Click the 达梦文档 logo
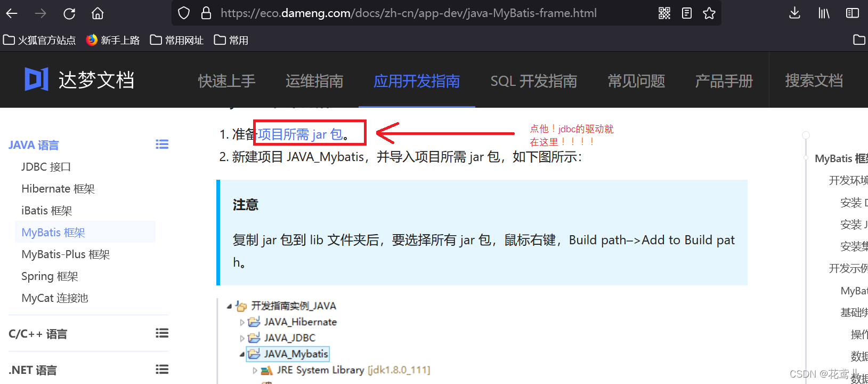The height and width of the screenshot is (384, 868). pyautogui.click(x=79, y=80)
